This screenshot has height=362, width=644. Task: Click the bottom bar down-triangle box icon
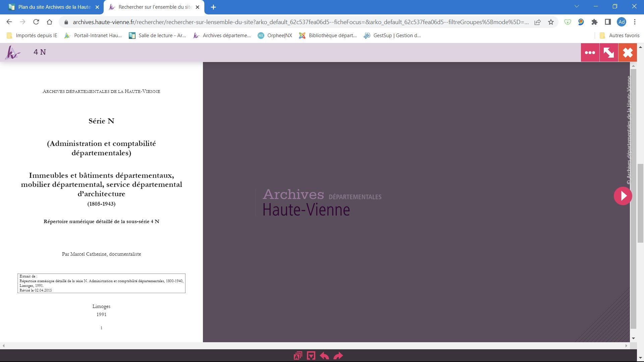coord(311,356)
